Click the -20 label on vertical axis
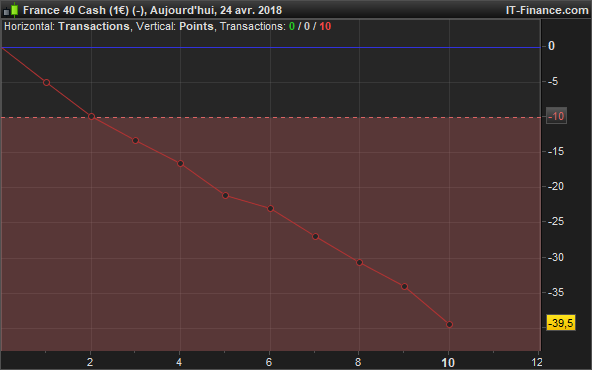The height and width of the screenshot is (370, 592). 556,186
